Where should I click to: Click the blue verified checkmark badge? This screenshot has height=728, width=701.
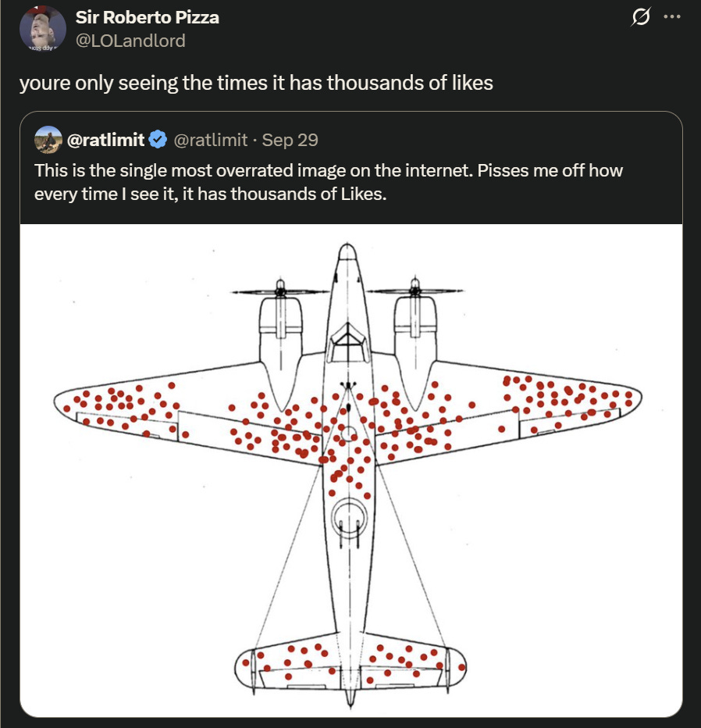(x=158, y=140)
